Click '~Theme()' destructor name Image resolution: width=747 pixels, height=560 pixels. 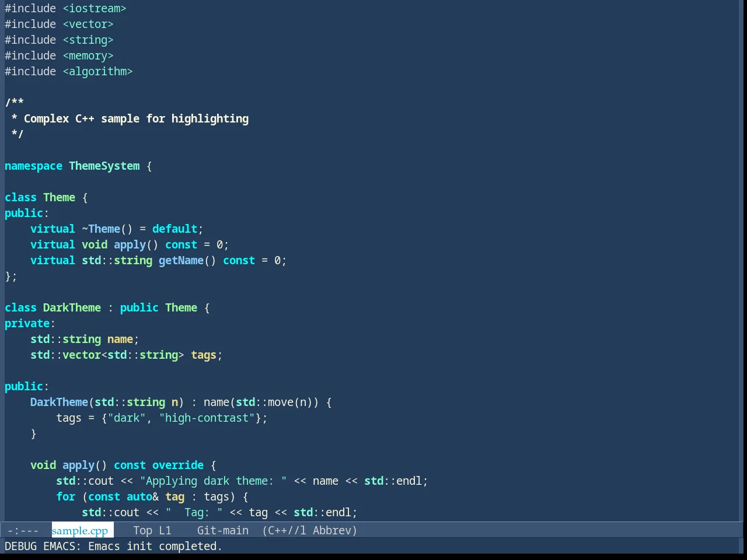(x=107, y=229)
